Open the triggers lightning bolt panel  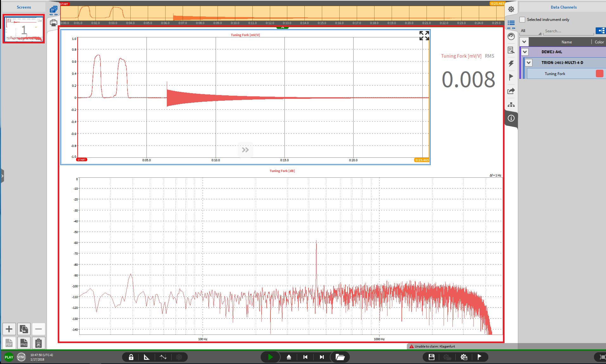pyautogui.click(x=511, y=64)
